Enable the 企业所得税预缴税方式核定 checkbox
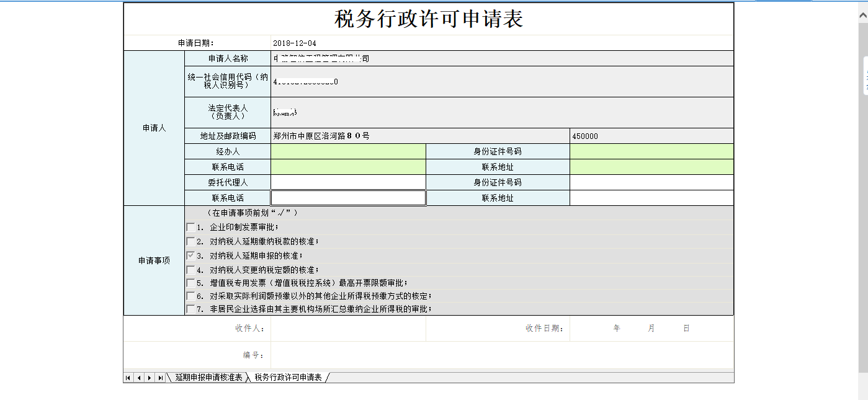The height and width of the screenshot is (400, 868). coord(190,296)
